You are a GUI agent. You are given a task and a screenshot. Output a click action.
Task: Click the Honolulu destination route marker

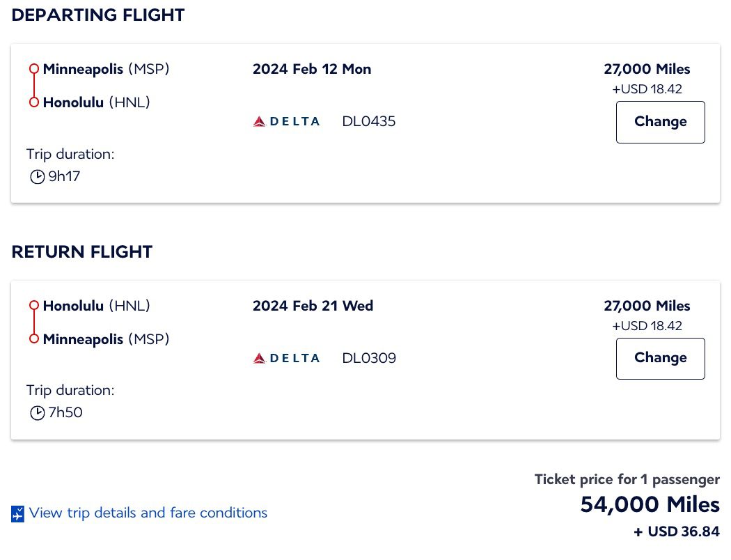point(33,102)
